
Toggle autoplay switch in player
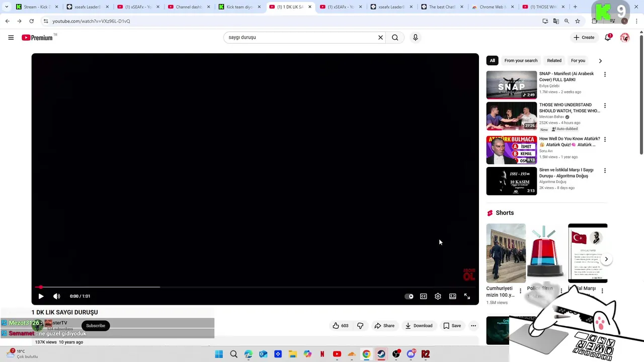click(x=409, y=296)
